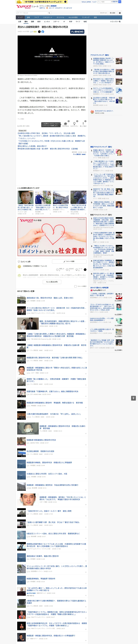
Task: React with 学びがある graduation cap icon
Action: pos(66,124)
